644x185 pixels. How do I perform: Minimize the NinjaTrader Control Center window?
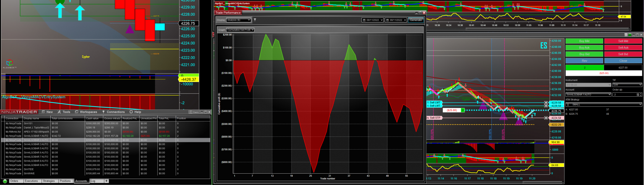(x=202, y=112)
